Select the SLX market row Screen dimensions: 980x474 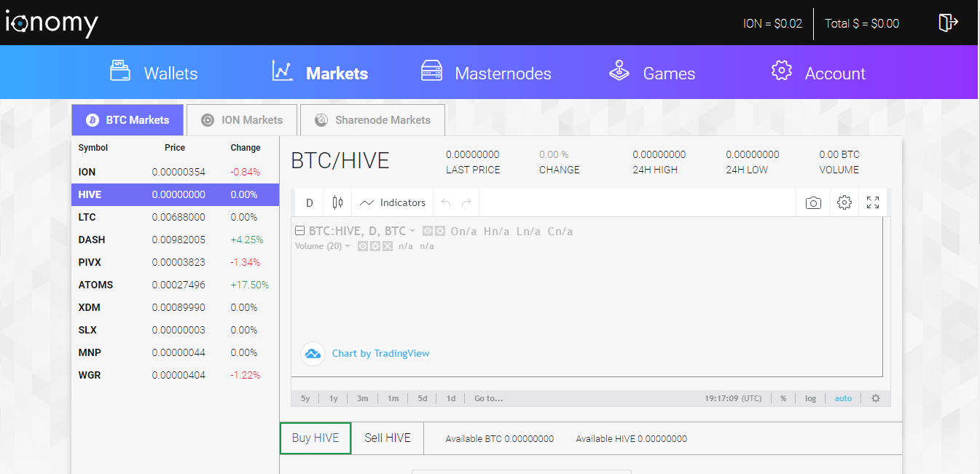click(x=175, y=330)
